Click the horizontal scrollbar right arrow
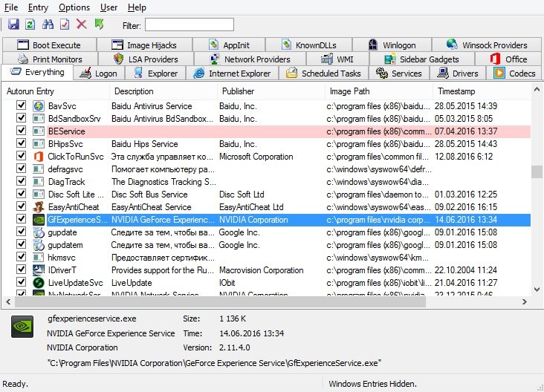The height and width of the screenshot is (392, 544). [525, 302]
